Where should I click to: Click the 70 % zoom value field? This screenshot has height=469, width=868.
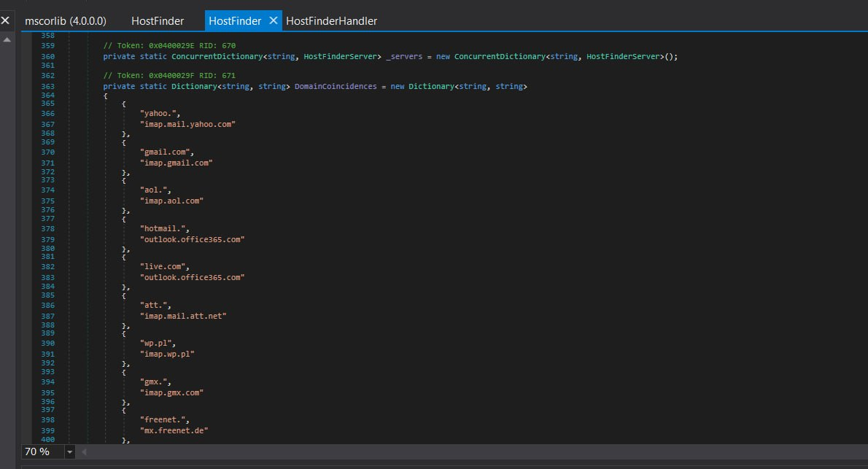pyautogui.click(x=43, y=451)
